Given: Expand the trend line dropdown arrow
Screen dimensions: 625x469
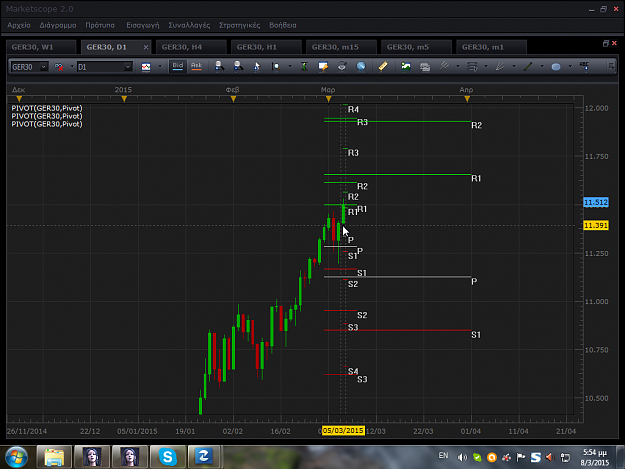Looking at the screenshot, I should [542, 67].
